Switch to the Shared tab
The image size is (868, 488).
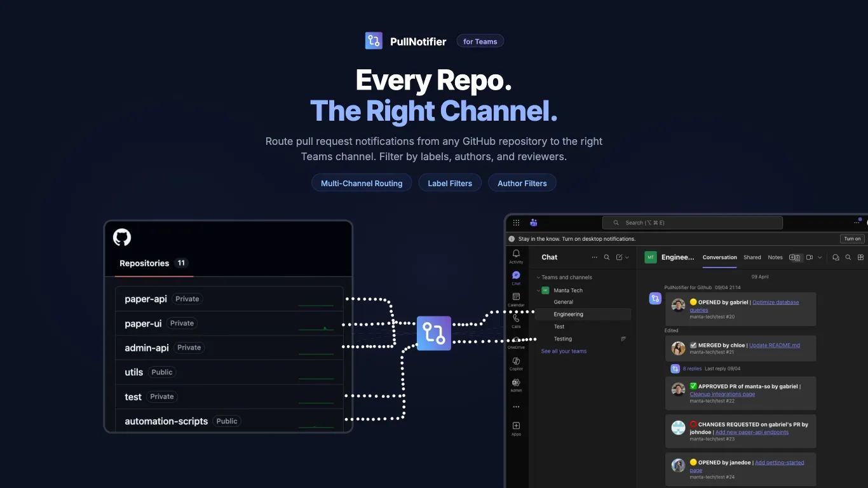click(x=752, y=257)
